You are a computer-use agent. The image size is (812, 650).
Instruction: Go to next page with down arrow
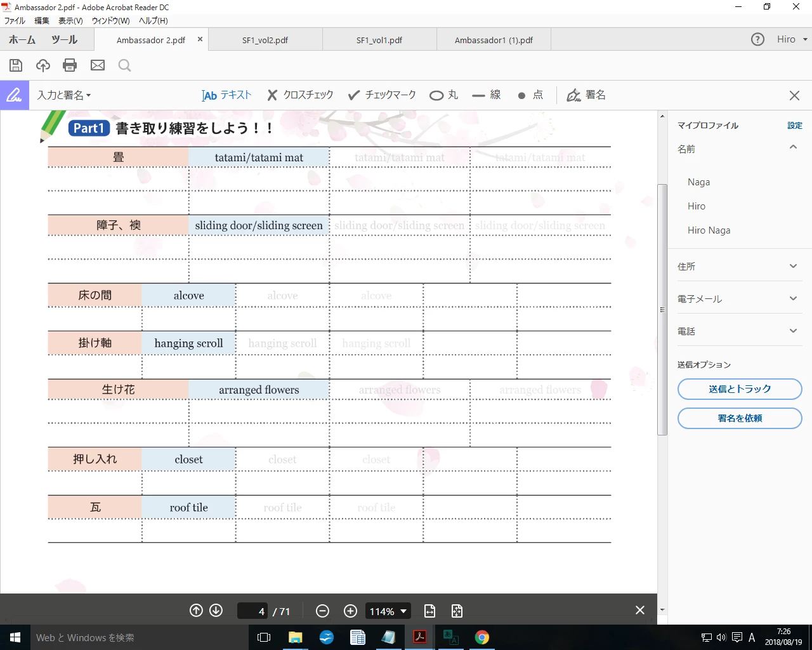click(x=216, y=610)
